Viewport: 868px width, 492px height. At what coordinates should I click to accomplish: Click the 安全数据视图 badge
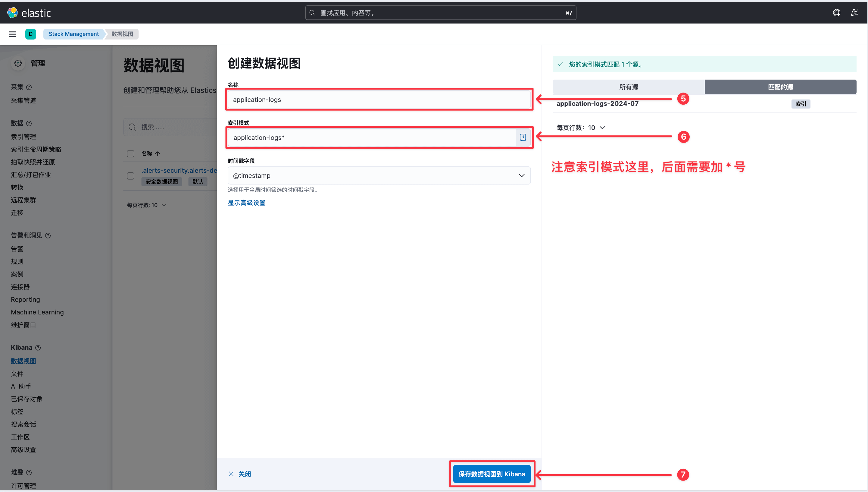point(162,182)
